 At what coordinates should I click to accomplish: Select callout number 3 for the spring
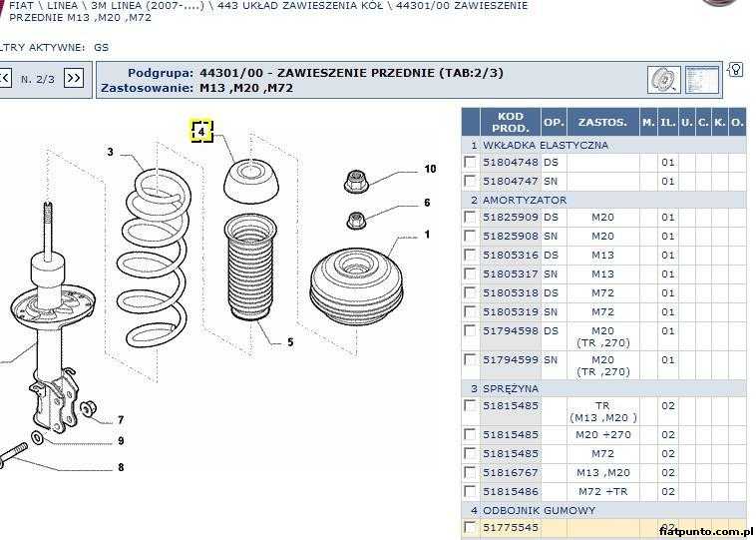111,152
